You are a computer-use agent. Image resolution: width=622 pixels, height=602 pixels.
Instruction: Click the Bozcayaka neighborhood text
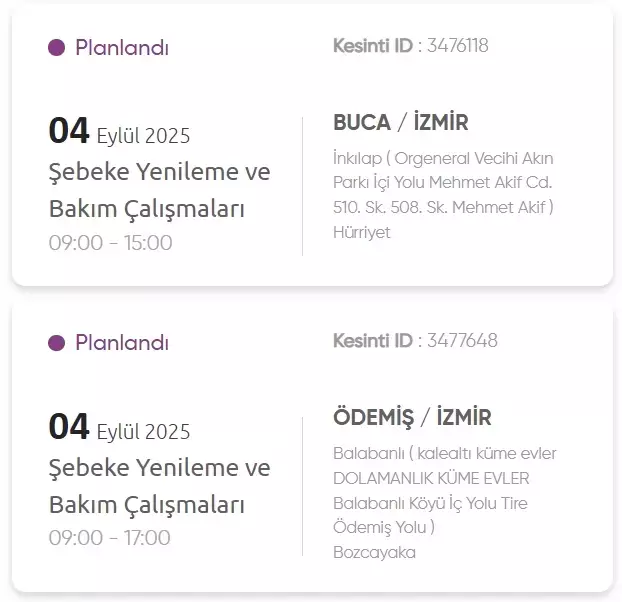(374, 552)
